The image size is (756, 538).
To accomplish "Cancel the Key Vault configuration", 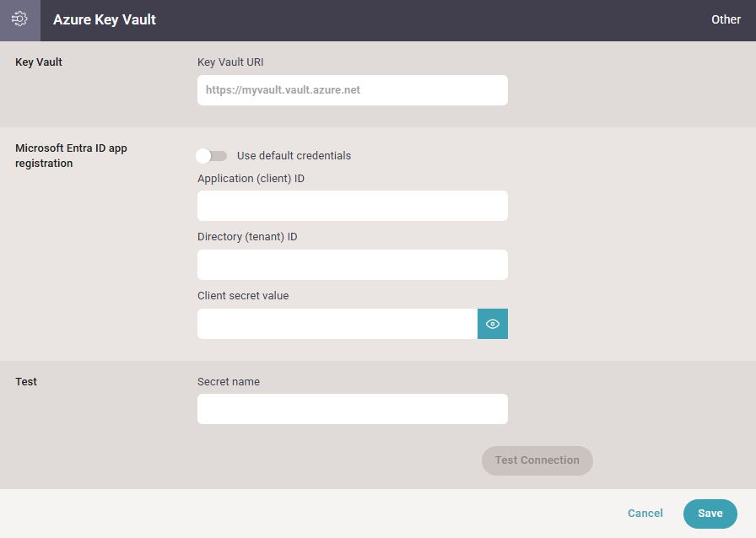I will (x=645, y=514).
